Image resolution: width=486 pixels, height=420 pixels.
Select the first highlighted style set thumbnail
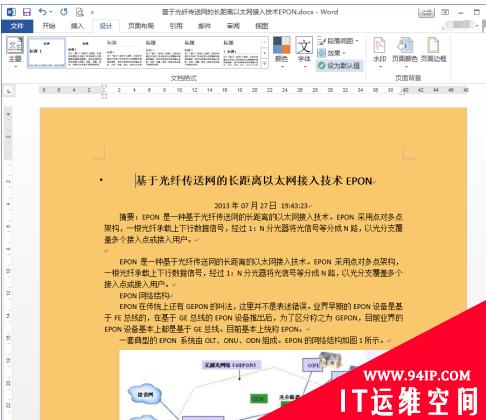click(46, 53)
